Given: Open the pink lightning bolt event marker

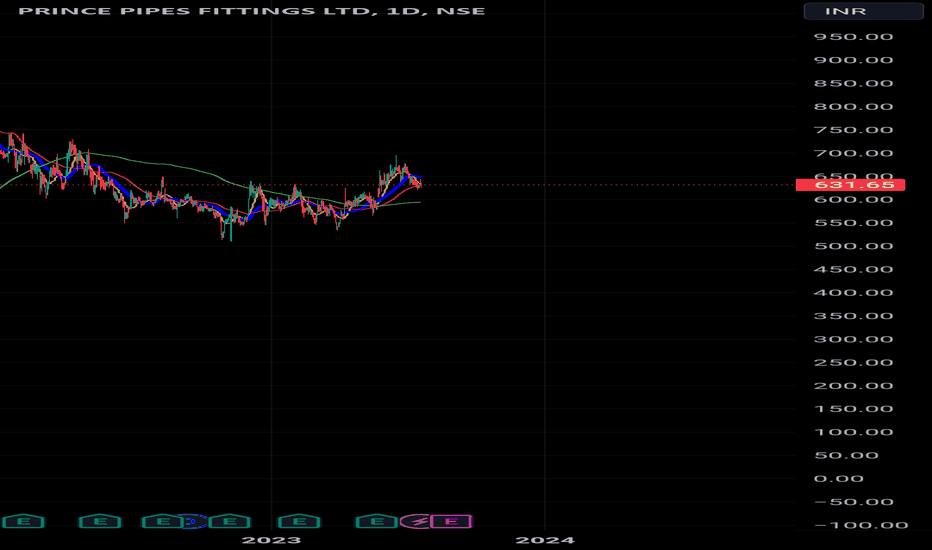Looking at the screenshot, I should pyautogui.click(x=418, y=521).
